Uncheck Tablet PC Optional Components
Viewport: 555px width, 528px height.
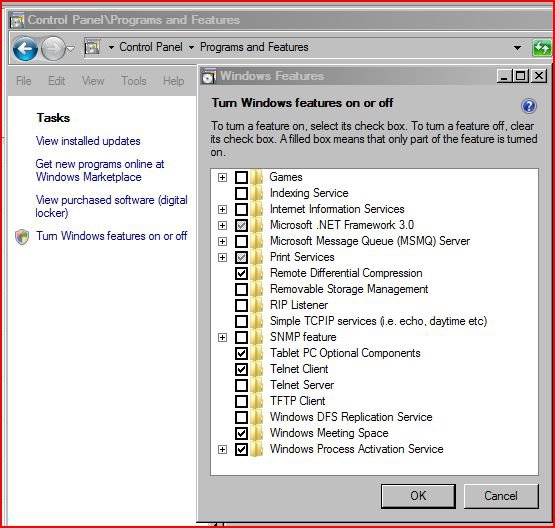(x=241, y=353)
